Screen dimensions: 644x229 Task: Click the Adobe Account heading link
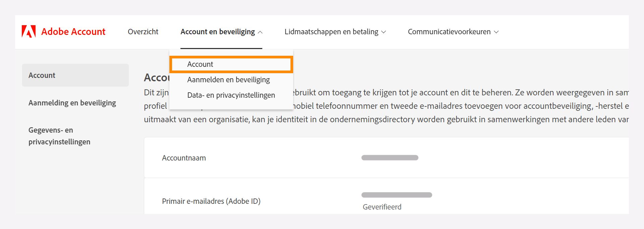coord(73,32)
